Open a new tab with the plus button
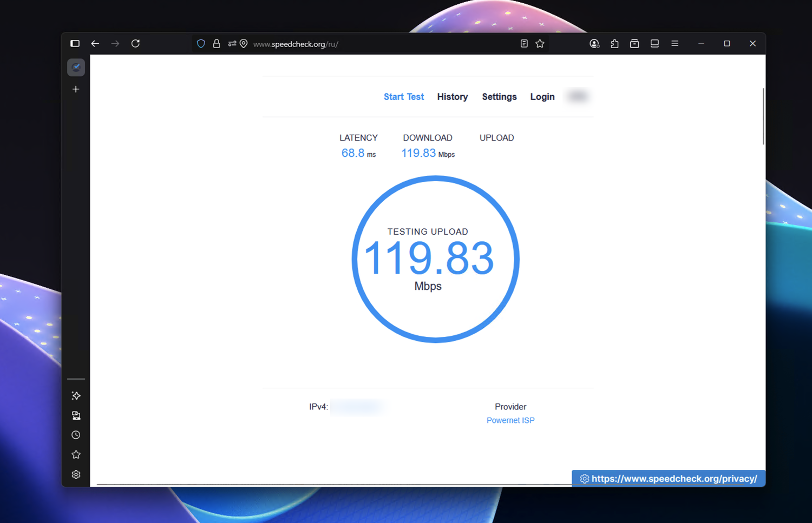 pos(76,89)
